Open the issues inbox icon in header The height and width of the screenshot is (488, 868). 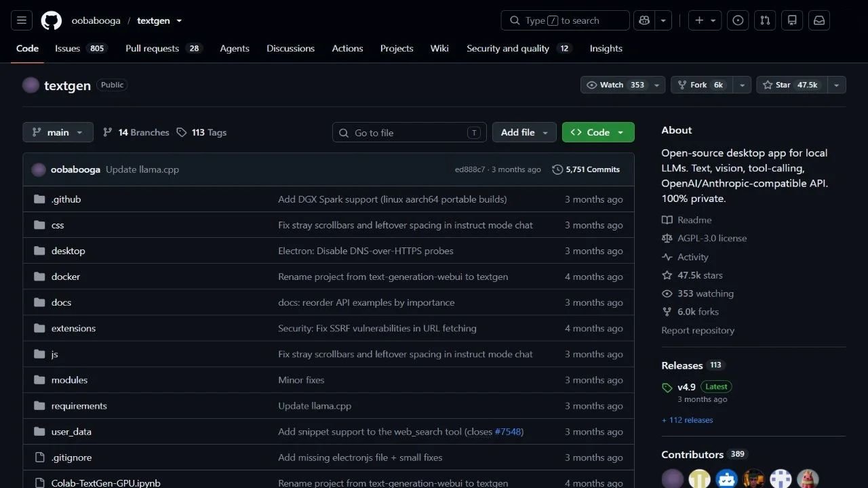click(738, 20)
